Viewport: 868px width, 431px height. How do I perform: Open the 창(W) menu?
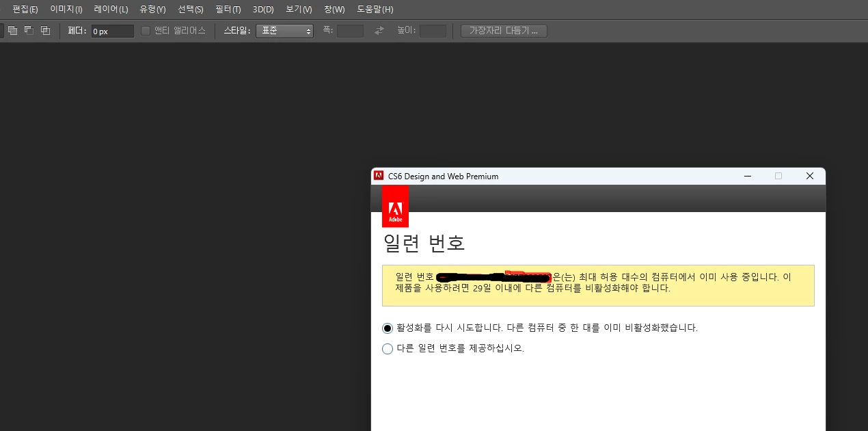334,10
